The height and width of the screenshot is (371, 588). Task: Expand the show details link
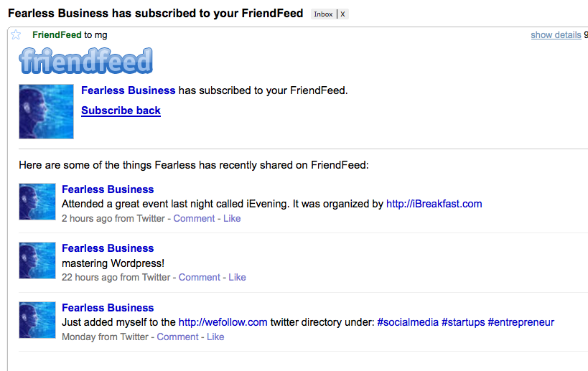click(556, 35)
